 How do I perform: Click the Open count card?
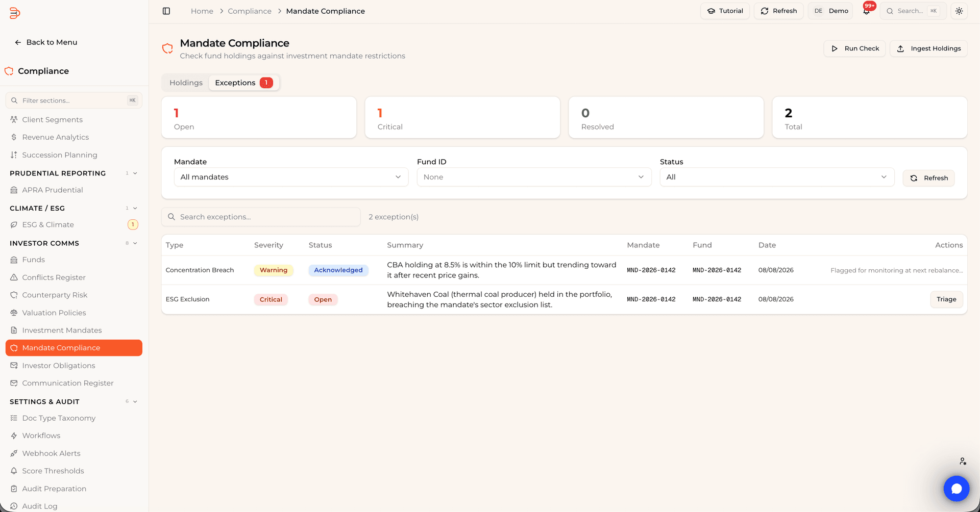(259, 117)
